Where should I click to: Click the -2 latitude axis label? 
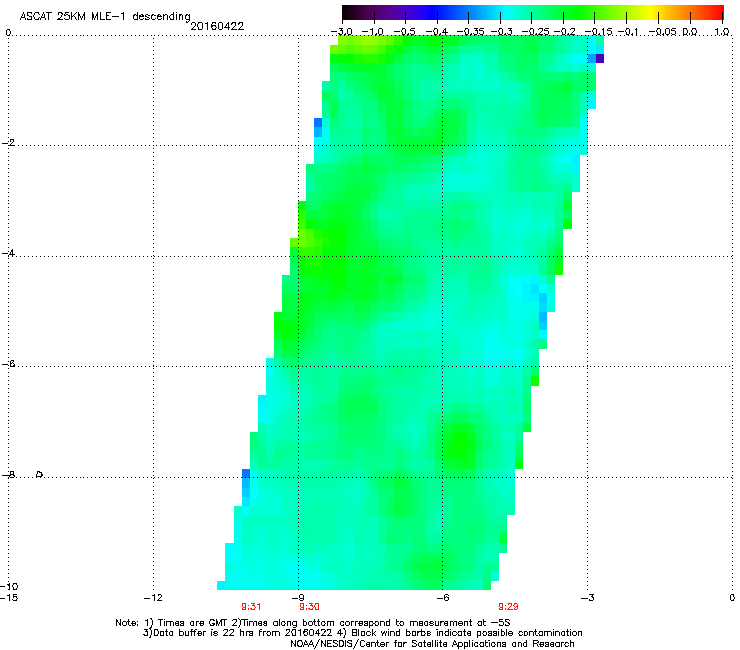point(8,143)
